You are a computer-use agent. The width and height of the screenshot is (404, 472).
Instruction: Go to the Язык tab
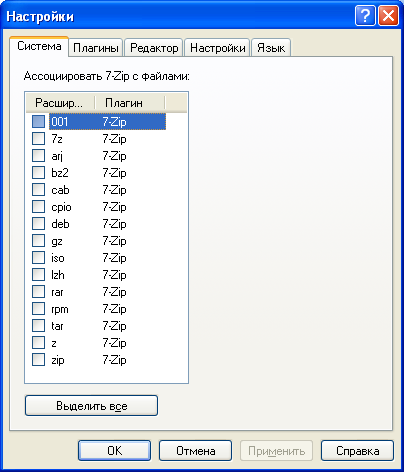tap(271, 48)
